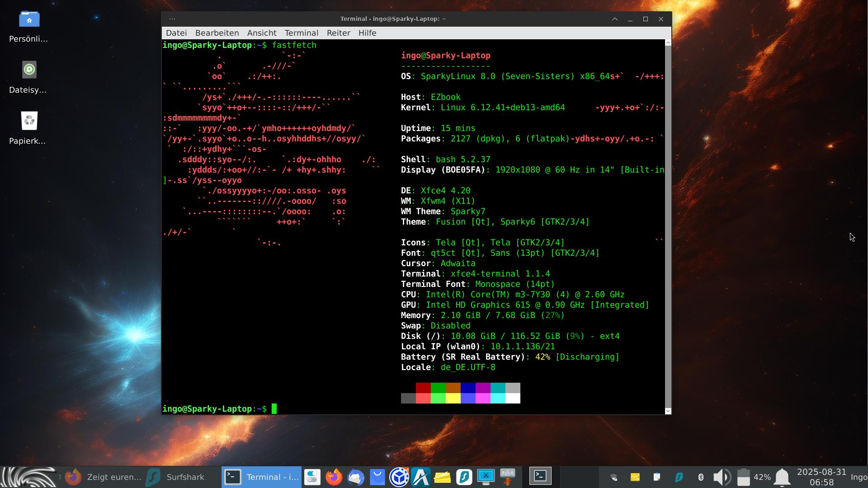The height and width of the screenshot is (488, 868).
Task: Open the Dateisystem desktop icon
Action: 29,70
